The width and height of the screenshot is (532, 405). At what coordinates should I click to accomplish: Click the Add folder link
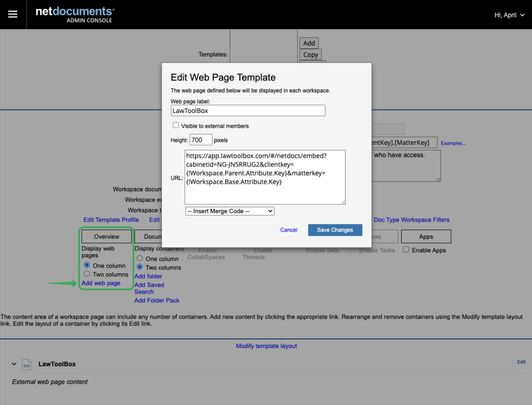pyautogui.click(x=148, y=276)
